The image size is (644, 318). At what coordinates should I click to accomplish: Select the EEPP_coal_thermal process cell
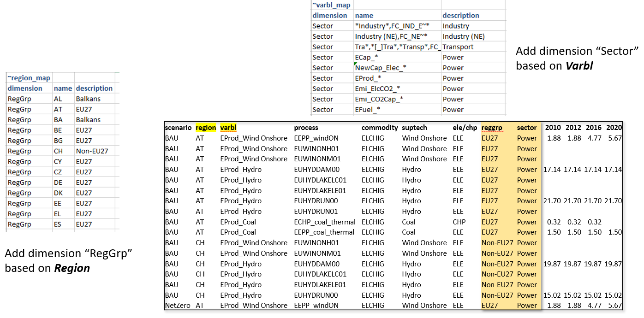[324, 232]
